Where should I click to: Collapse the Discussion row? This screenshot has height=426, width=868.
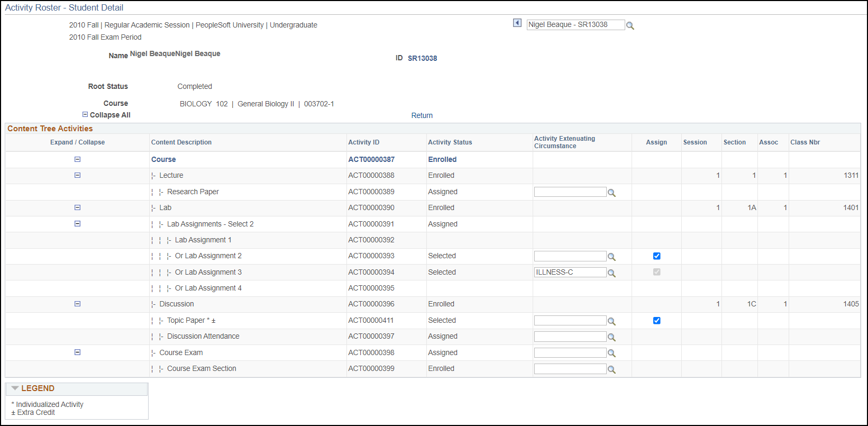click(x=77, y=304)
